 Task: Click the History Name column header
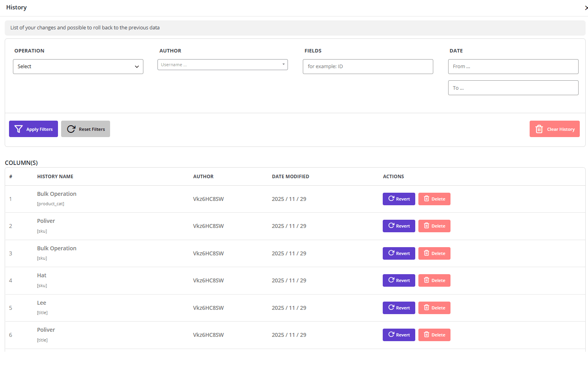click(x=55, y=177)
